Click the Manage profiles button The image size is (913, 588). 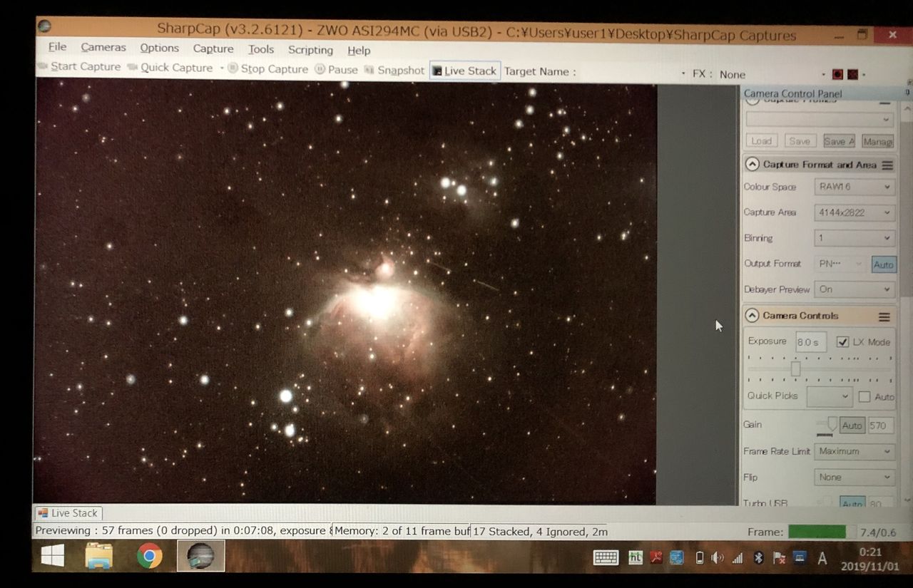pyautogui.click(x=877, y=141)
